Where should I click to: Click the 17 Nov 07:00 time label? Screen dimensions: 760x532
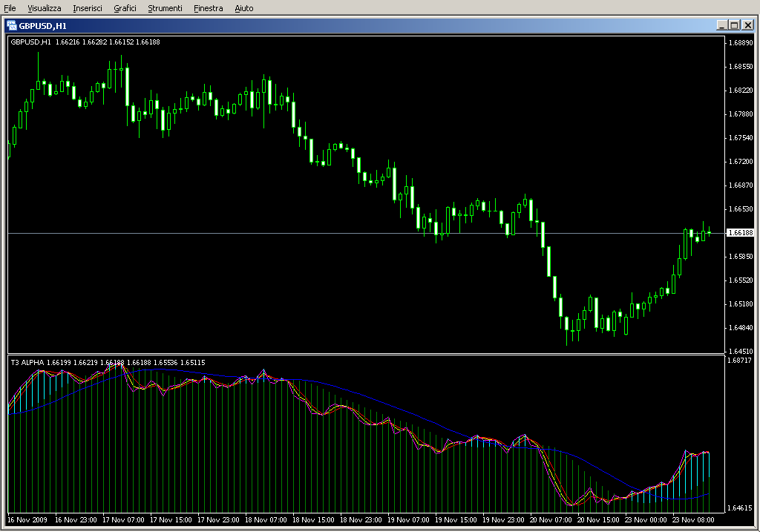123,520
